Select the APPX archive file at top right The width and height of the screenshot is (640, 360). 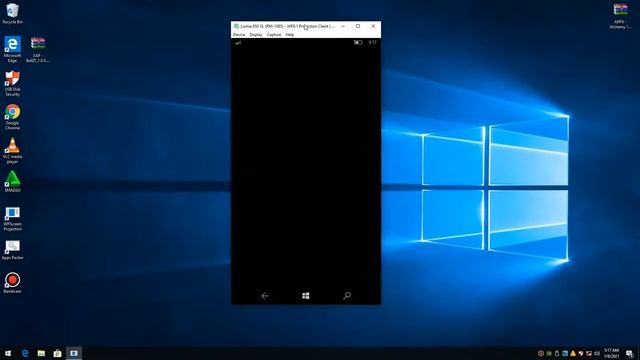coord(620,16)
